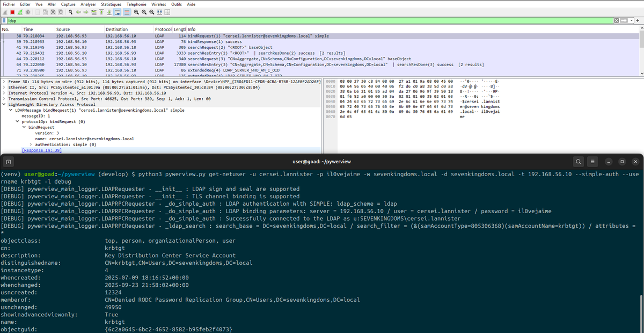This screenshot has width=644, height=333.
Task: Toggle auto-scroll during live capture
Action: (117, 12)
